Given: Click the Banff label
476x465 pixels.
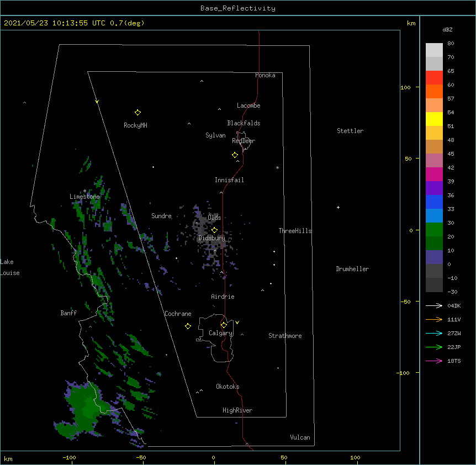Looking at the screenshot, I should [68, 313].
